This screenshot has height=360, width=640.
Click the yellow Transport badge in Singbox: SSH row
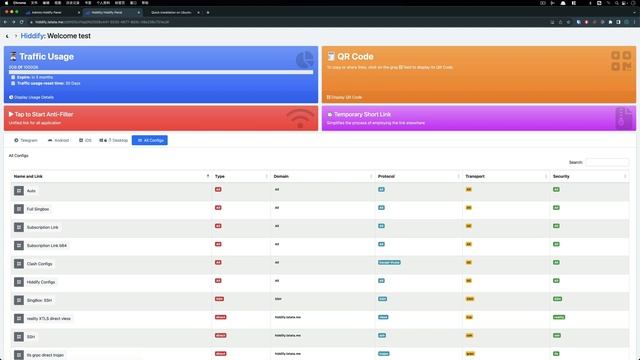coord(470,299)
